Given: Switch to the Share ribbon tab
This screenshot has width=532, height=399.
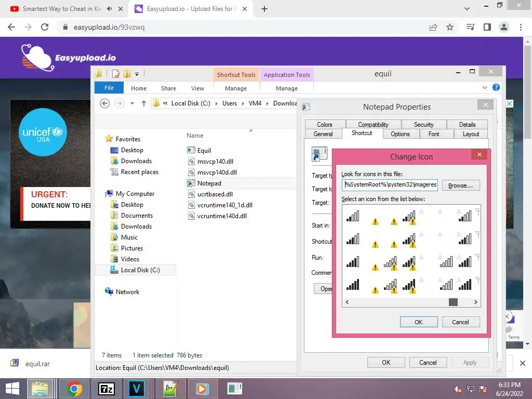Looking at the screenshot, I should [x=169, y=88].
